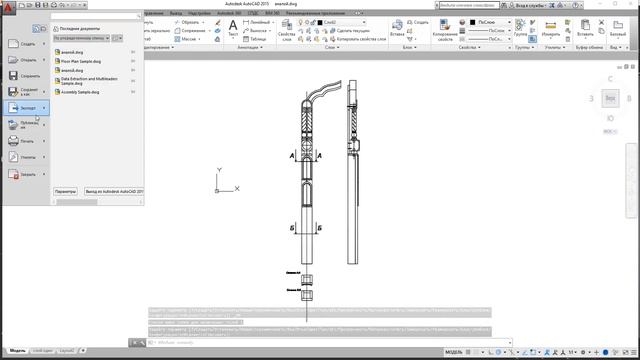Click the help search input field
The height and width of the screenshot is (360, 640).
[x=469, y=5]
